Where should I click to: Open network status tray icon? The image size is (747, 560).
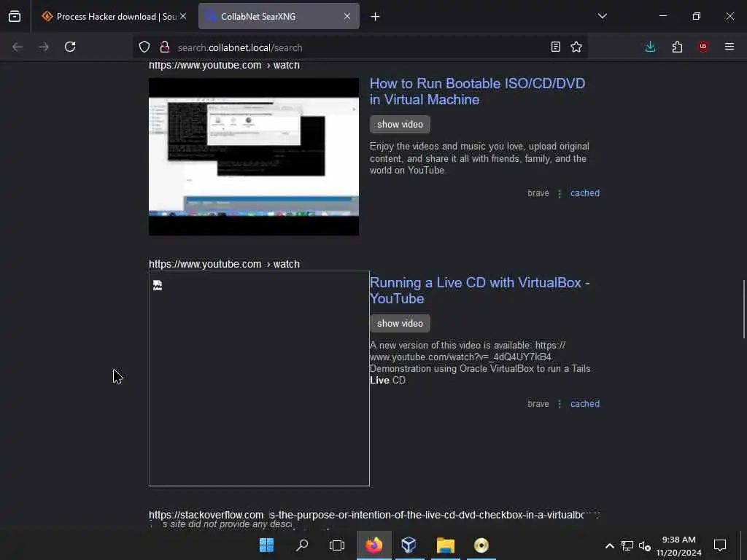(x=627, y=545)
